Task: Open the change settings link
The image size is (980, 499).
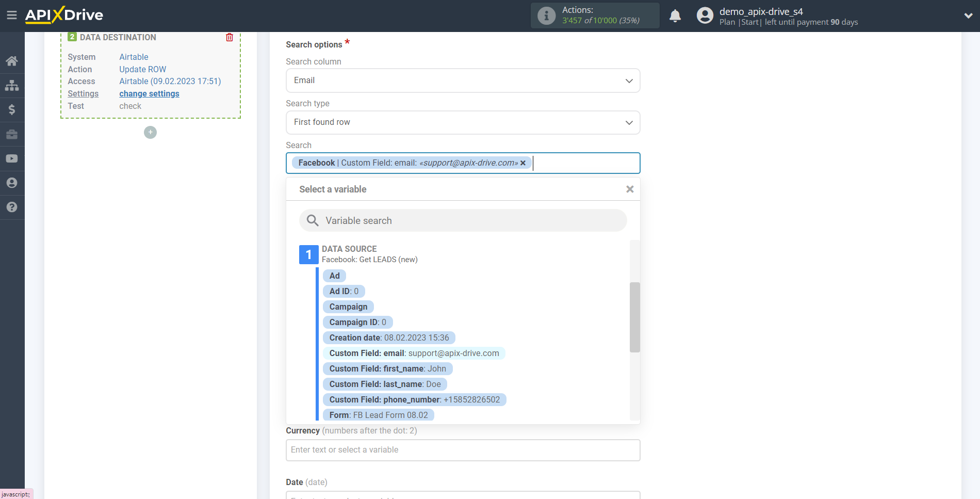Action: (x=149, y=93)
